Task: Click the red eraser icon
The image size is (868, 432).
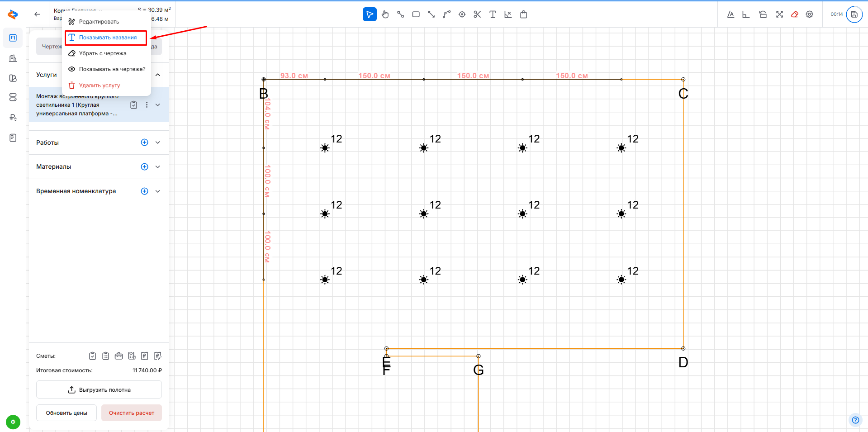Action: [x=794, y=14]
